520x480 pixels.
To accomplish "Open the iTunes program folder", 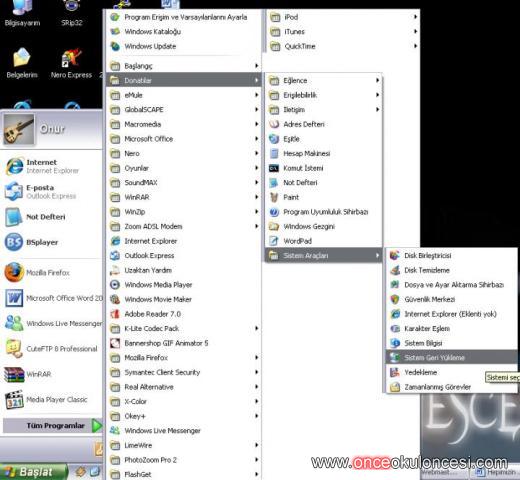I will point(343,31).
